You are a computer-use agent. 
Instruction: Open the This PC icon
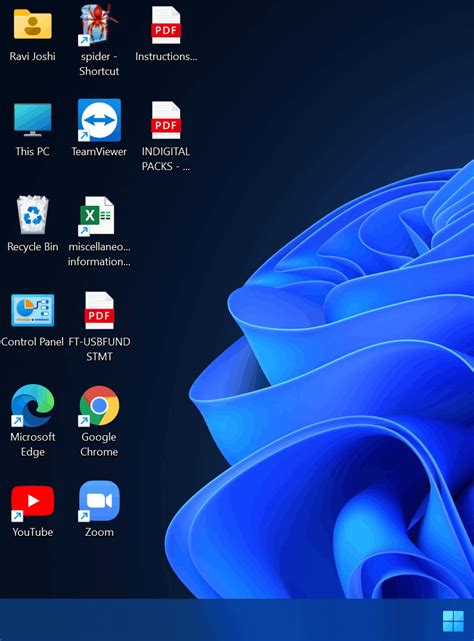33,119
